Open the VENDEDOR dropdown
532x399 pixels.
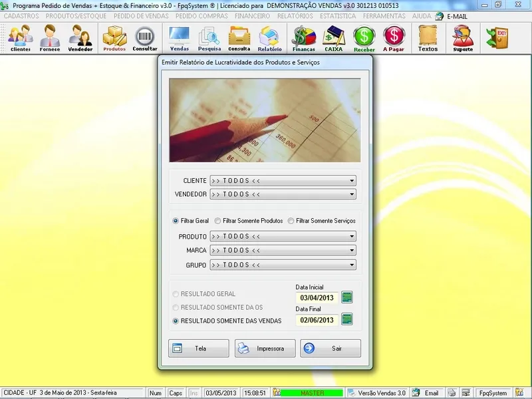tap(351, 194)
